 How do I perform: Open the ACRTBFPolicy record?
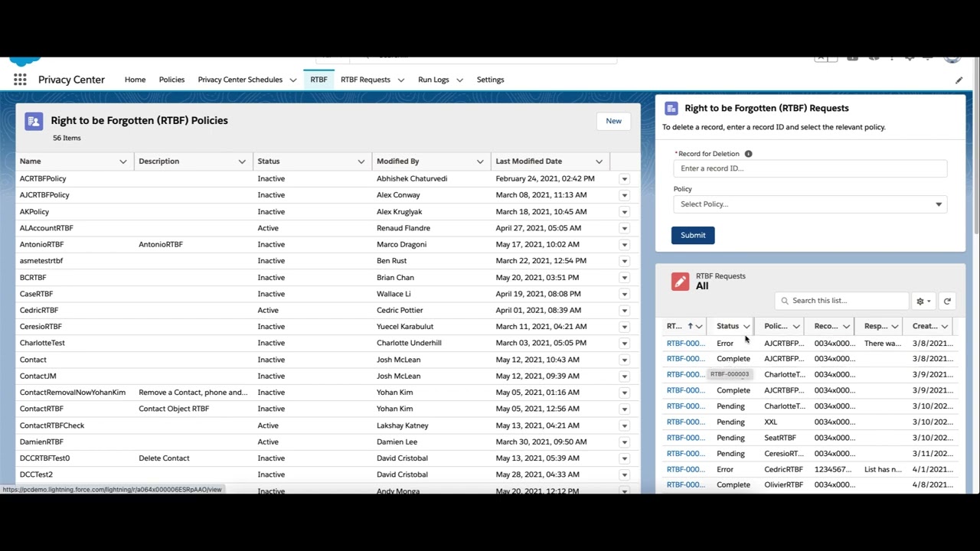(x=43, y=178)
